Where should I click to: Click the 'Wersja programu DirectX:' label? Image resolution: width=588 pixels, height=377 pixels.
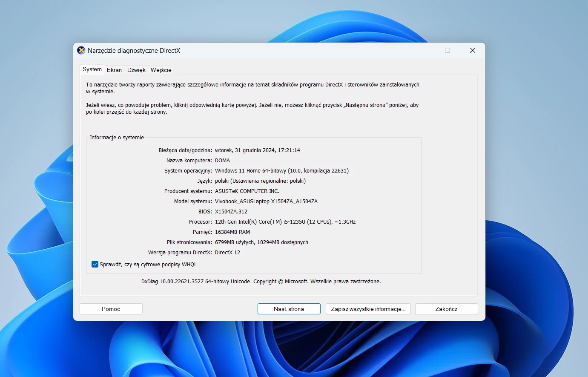coord(180,253)
